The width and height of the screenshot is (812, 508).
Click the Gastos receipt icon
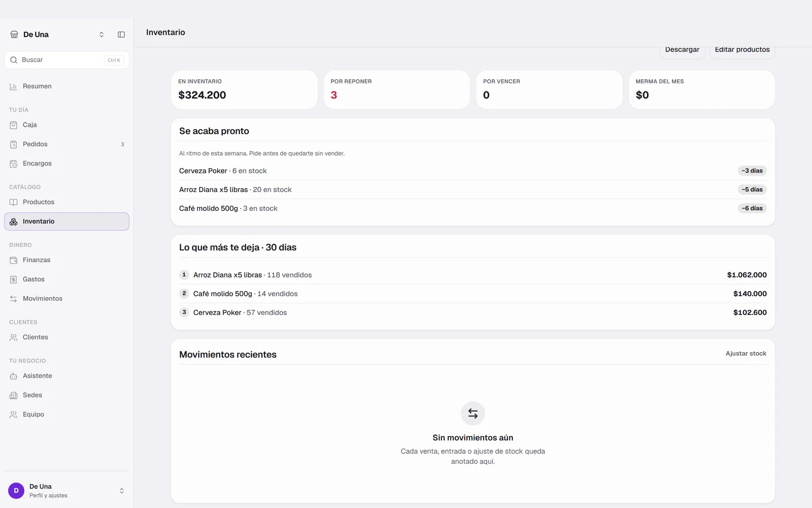[14, 279]
